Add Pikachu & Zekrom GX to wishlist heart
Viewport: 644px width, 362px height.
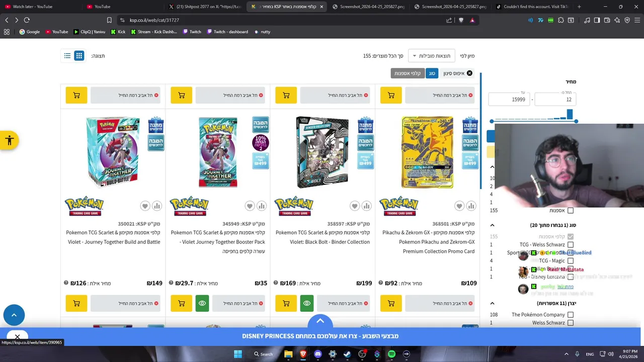coord(459,206)
